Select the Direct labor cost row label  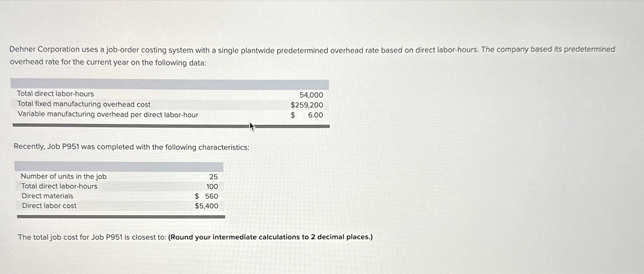pyautogui.click(x=49, y=206)
